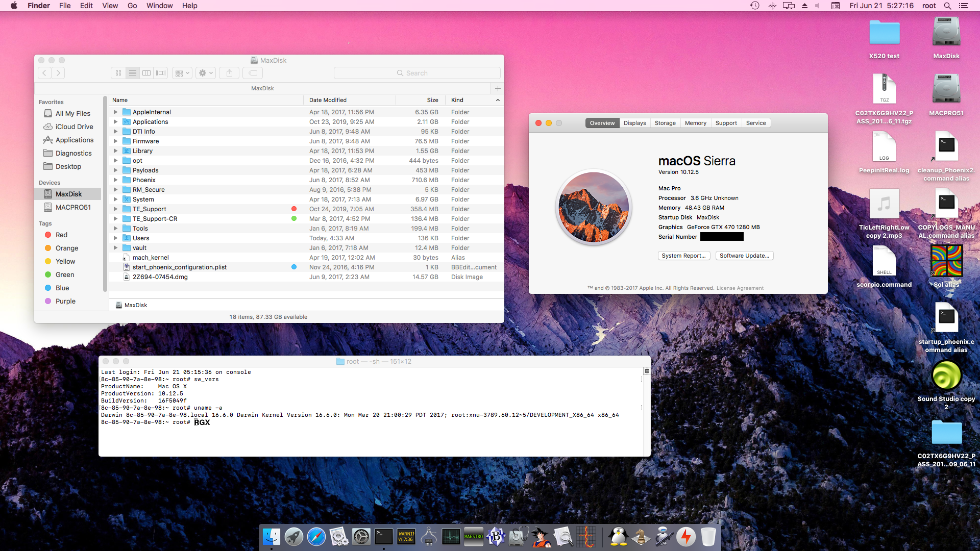Open Spotlight search in the menu bar

pyautogui.click(x=947, y=6)
